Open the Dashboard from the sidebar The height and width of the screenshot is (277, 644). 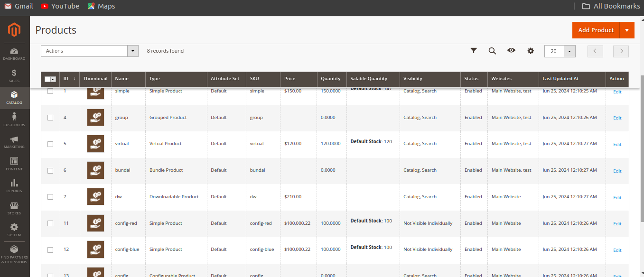point(14,53)
